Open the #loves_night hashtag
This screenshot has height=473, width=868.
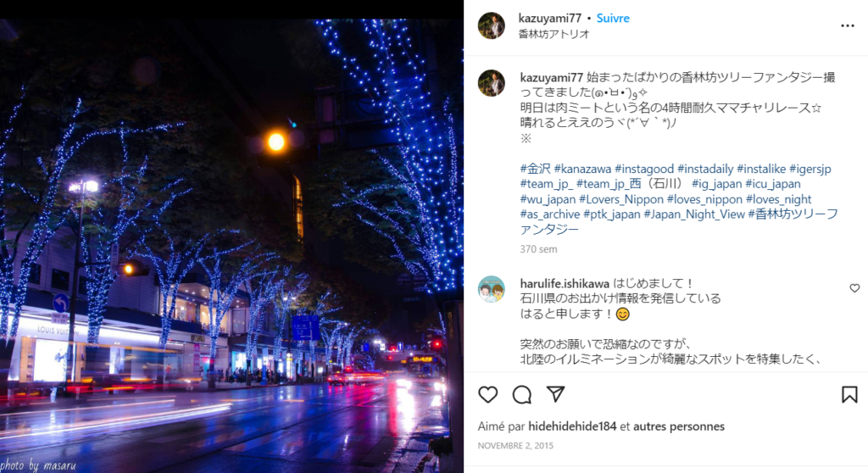point(778,199)
